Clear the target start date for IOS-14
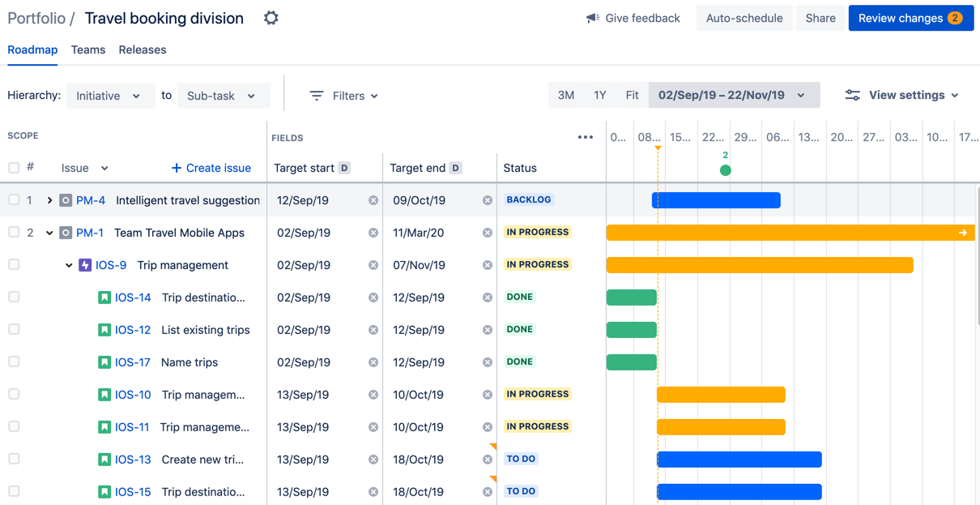Viewport: 980px width, 505px height. [x=373, y=297]
